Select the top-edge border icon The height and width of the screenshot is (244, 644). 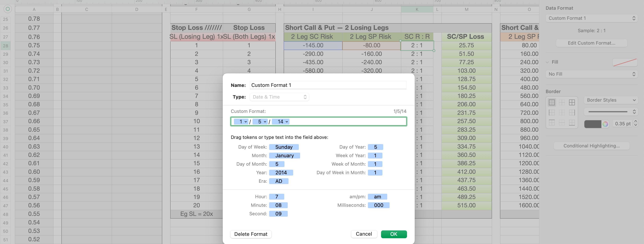pyautogui.click(x=551, y=123)
